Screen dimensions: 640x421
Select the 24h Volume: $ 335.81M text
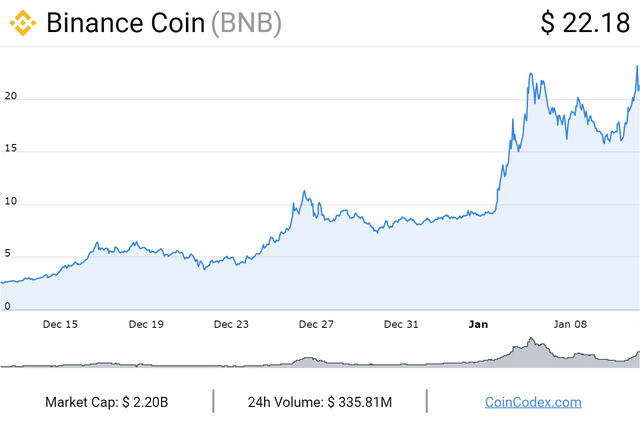pos(320,402)
